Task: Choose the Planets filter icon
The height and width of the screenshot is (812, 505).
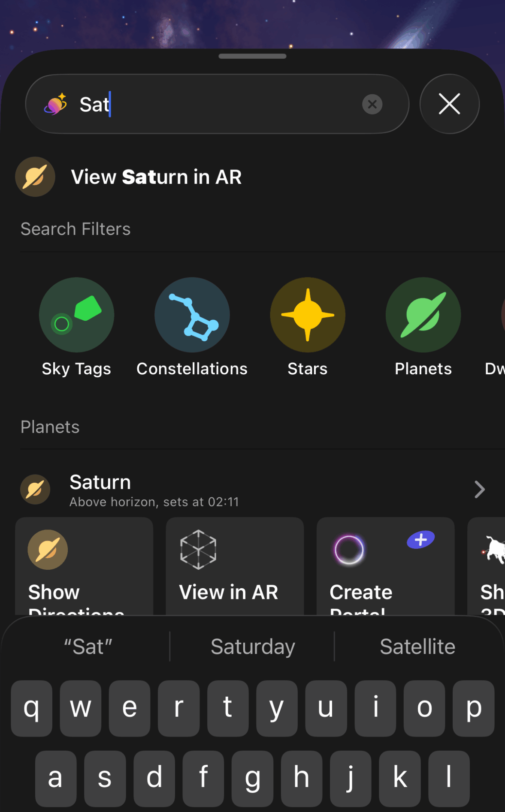Action: pyautogui.click(x=423, y=315)
